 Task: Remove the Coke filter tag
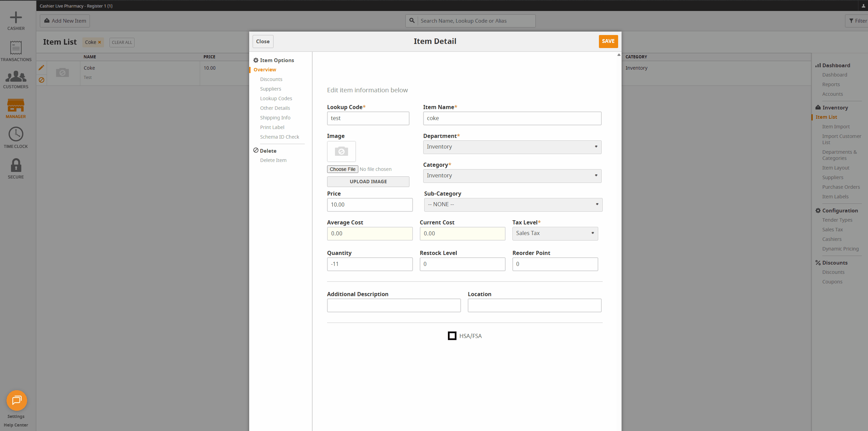(100, 42)
